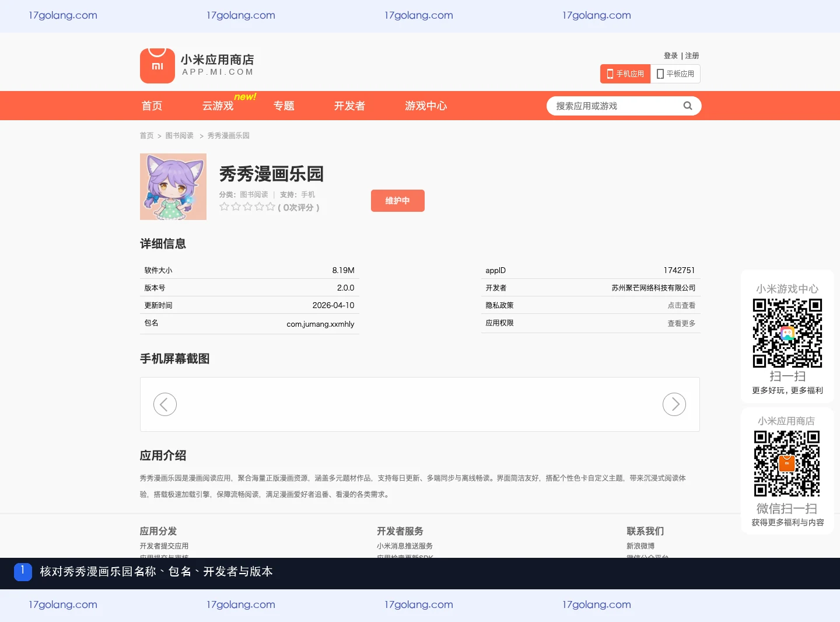Click the version value 2.0.0
Image resolution: width=840 pixels, height=622 pixels.
coord(345,288)
